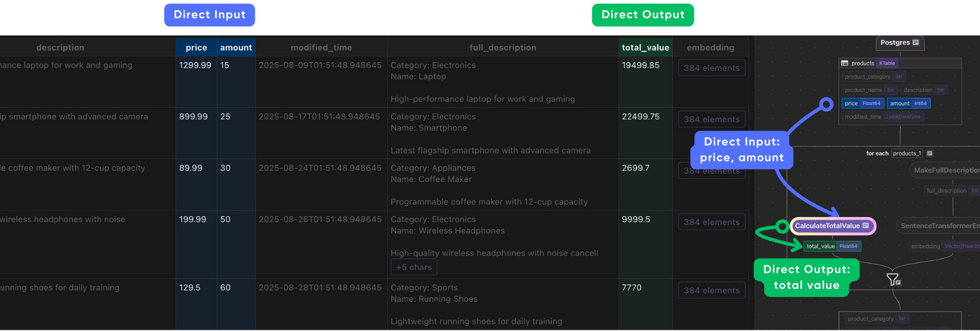The image size is (980, 331).
Task: Select the total_value Float64 output field
Action: [x=832, y=246]
